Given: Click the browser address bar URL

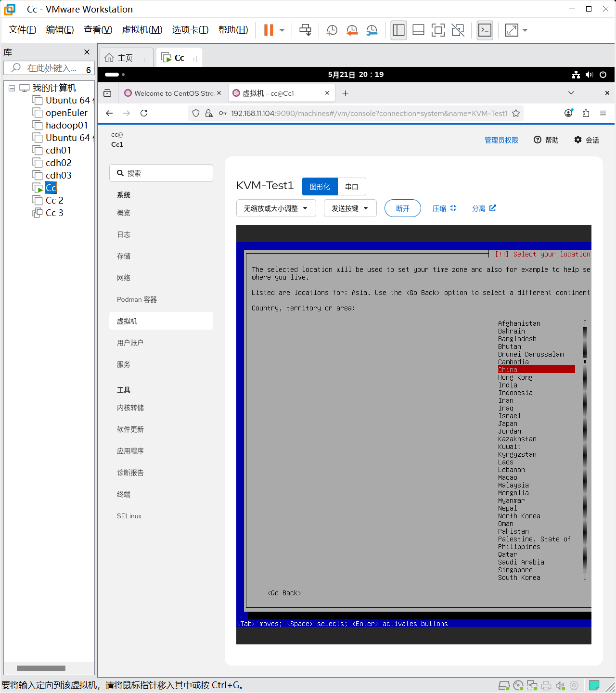Looking at the screenshot, I should point(369,113).
